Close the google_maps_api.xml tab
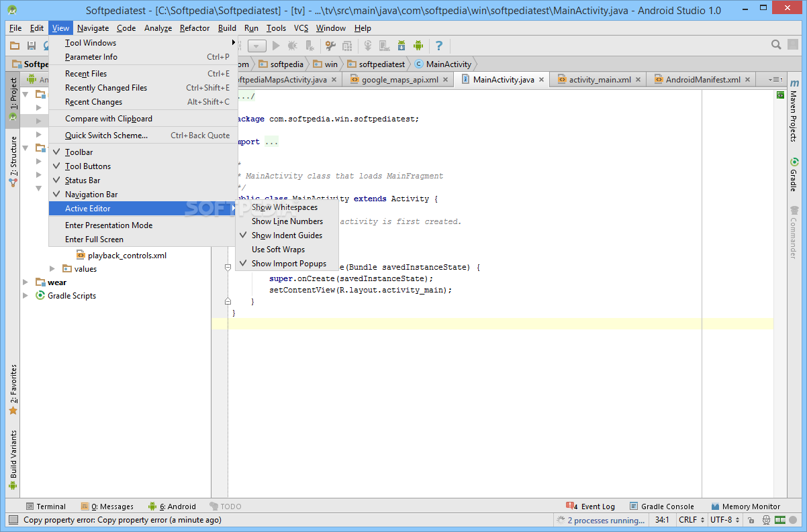Screen dimensions: 807x532 [x=446, y=80]
